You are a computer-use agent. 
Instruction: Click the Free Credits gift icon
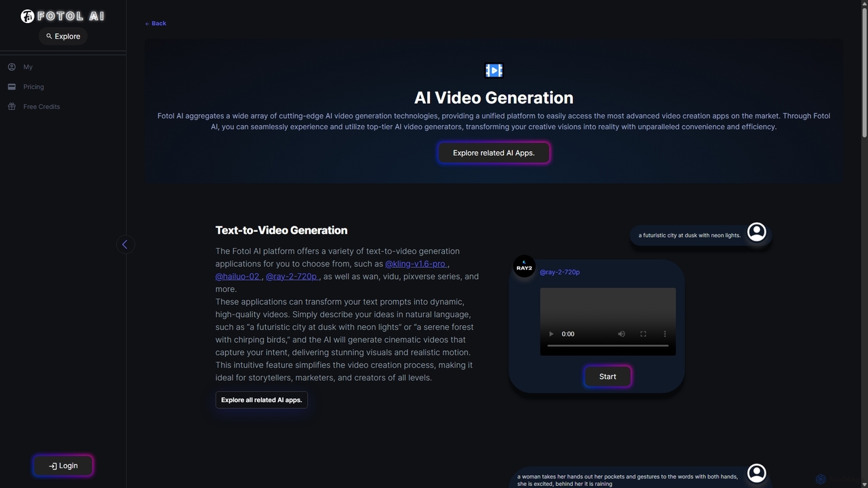[x=12, y=106]
